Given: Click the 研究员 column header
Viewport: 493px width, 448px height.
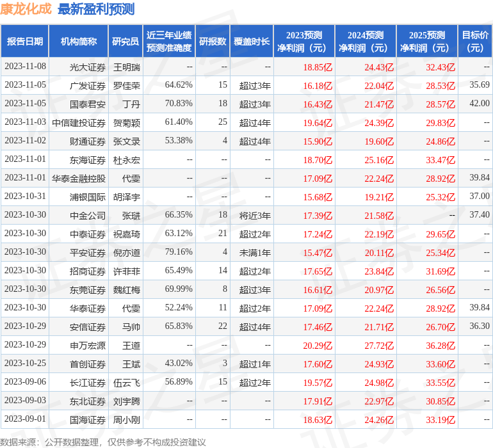Looking at the screenshot, I should click(125, 41).
